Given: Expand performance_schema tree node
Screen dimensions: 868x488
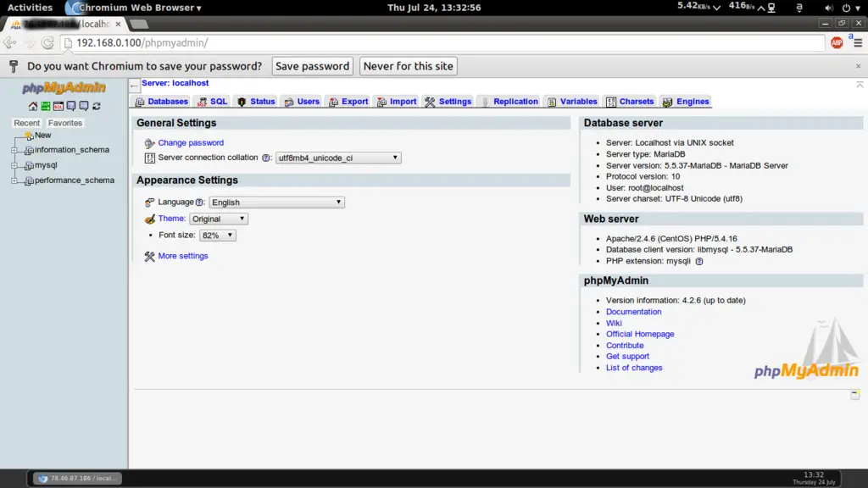Looking at the screenshot, I should 14,181.
